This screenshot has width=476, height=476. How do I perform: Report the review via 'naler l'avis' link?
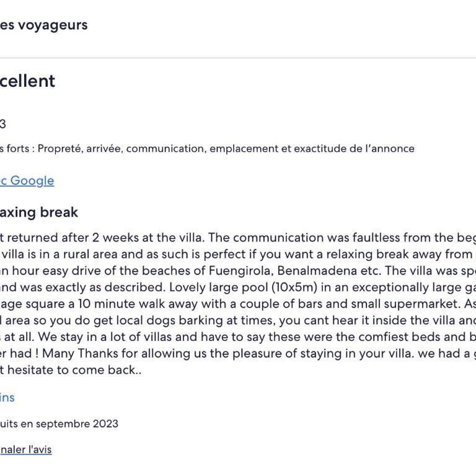point(25,449)
